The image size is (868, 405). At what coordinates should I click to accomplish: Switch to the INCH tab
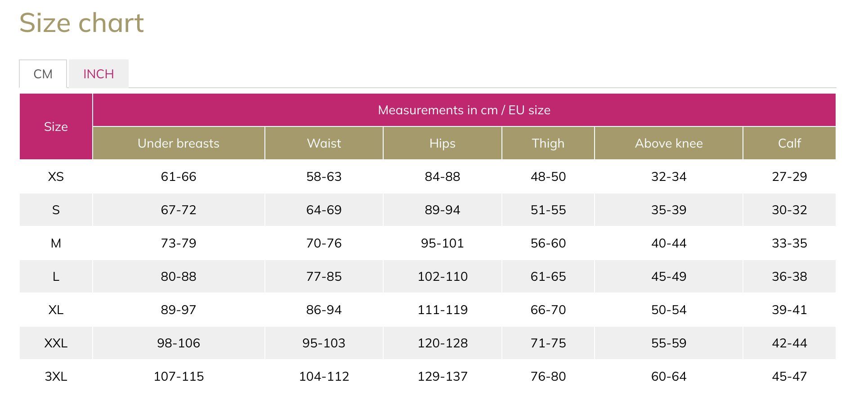[x=98, y=74]
